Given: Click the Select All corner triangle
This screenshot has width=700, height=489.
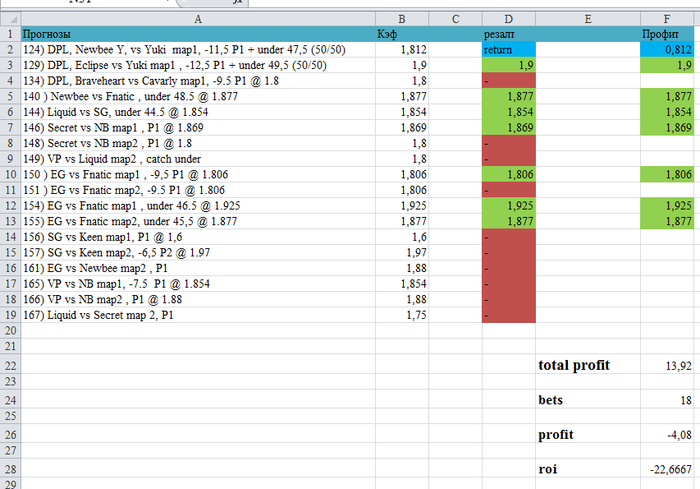Looking at the screenshot, I should click(x=10, y=19).
